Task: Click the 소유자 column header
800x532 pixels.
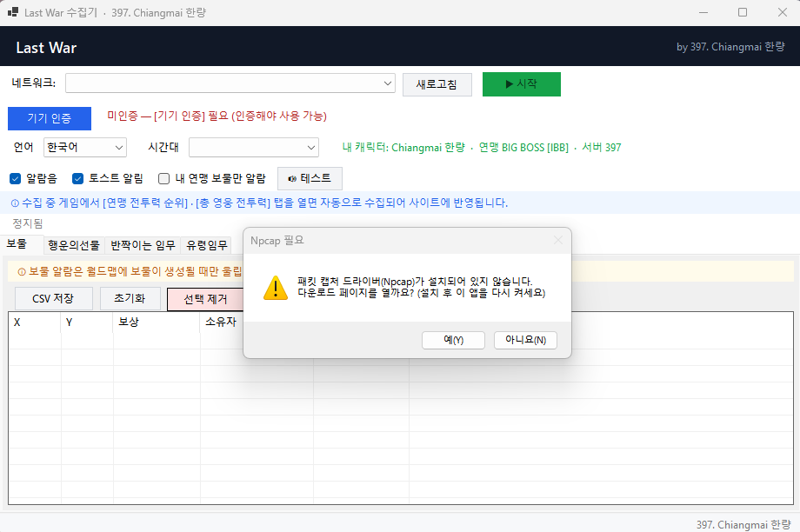Action: click(220, 322)
